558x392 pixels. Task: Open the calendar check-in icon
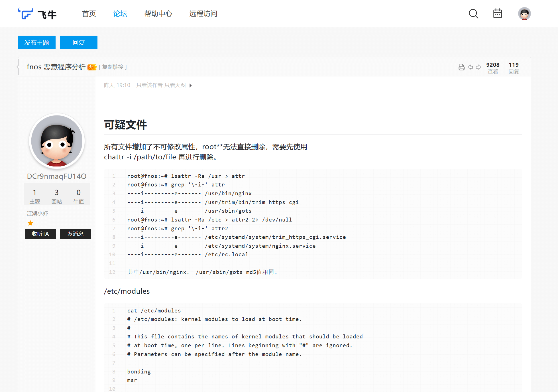point(497,13)
